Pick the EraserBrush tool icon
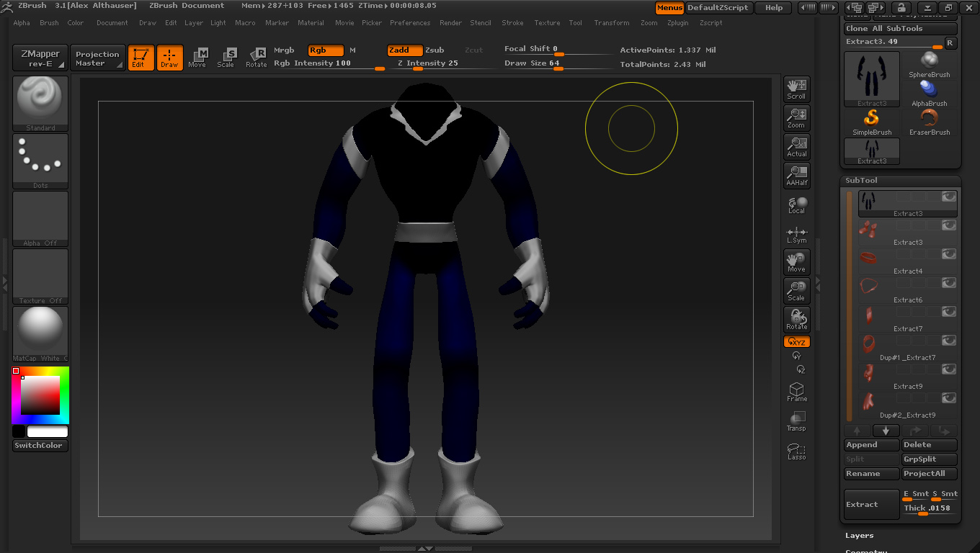Screen dimensions: 980x553 click(x=930, y=122)
